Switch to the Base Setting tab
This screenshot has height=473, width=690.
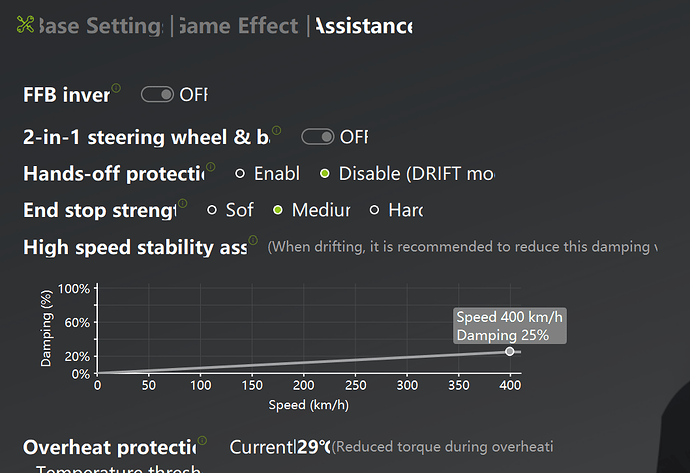98,26
